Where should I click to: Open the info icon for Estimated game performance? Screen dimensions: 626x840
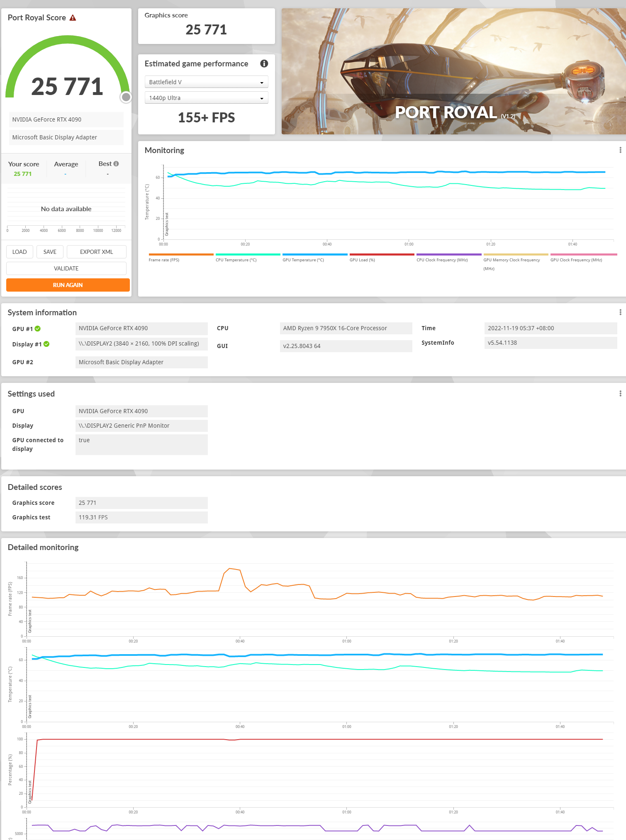click(x=264, y=63)
